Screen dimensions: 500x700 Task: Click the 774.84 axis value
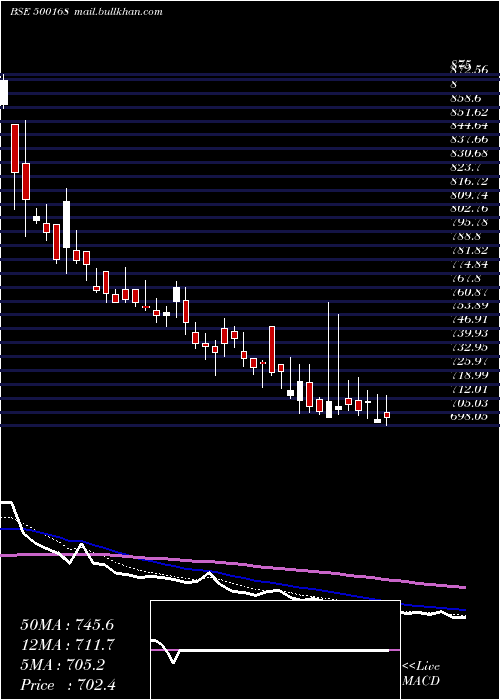click(x=469, y=264)
